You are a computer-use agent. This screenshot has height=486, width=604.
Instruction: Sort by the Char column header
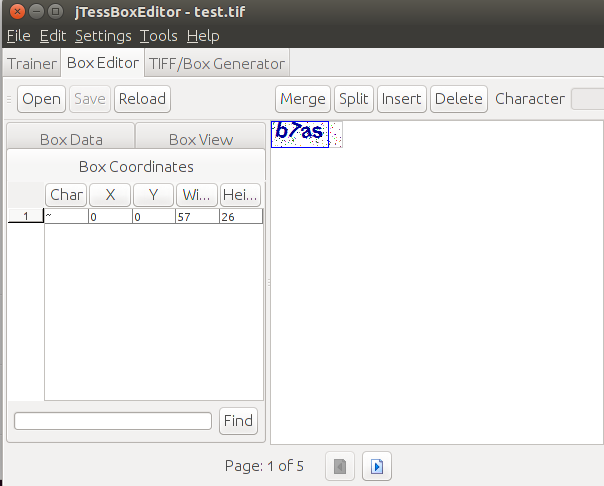tap(66, 195)
